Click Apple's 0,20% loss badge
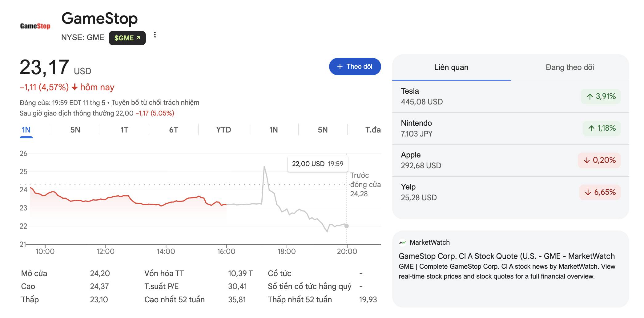644x318 pixels. point(599,160)
